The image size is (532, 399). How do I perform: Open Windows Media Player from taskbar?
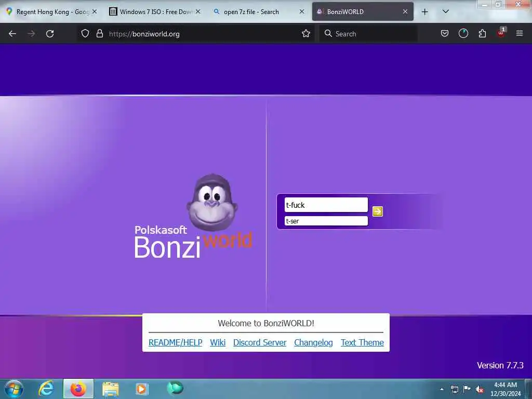(x=142, y=389)
